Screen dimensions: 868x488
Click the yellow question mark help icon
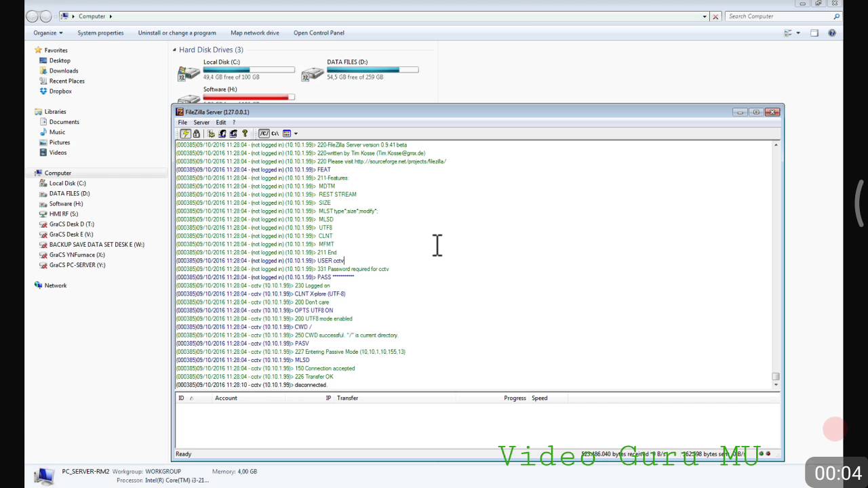point(245,134)
